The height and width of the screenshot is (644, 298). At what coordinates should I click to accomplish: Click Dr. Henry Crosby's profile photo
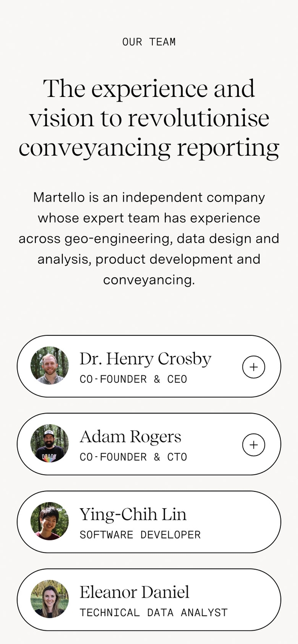(x=50, y=366)
